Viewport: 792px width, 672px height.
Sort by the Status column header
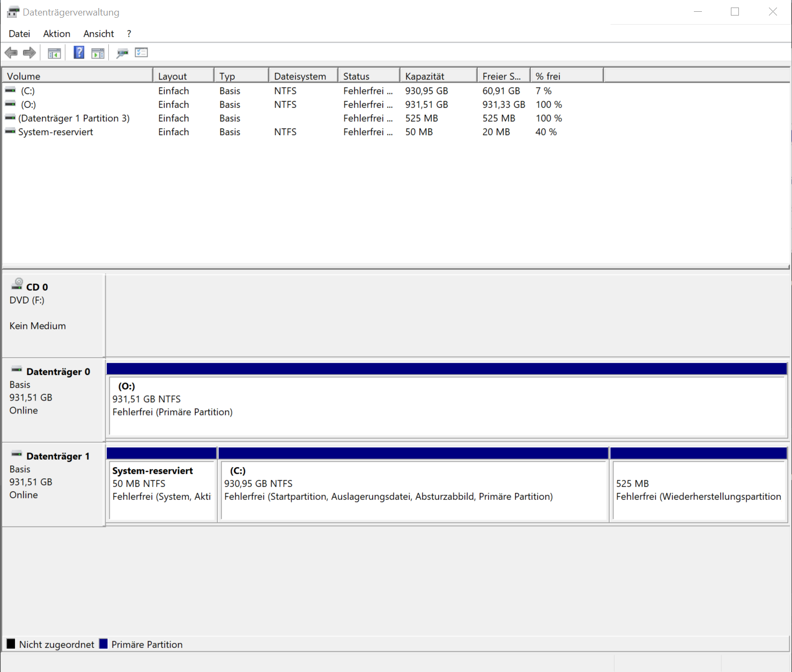(x=369, y=76)
